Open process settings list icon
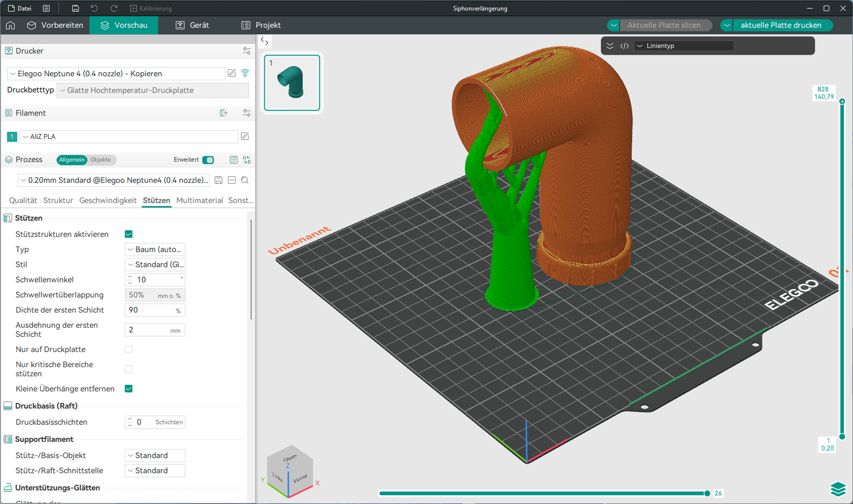The width and height of the screenshot is (853, 504). coord(234,160)
